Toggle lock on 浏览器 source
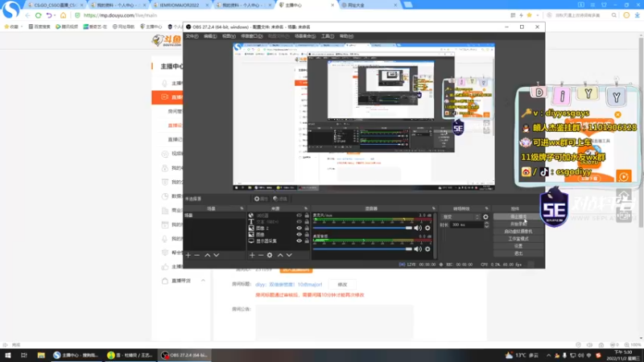Image resolution: width=644 pixels, height=362 pixels. click(307, 216)
